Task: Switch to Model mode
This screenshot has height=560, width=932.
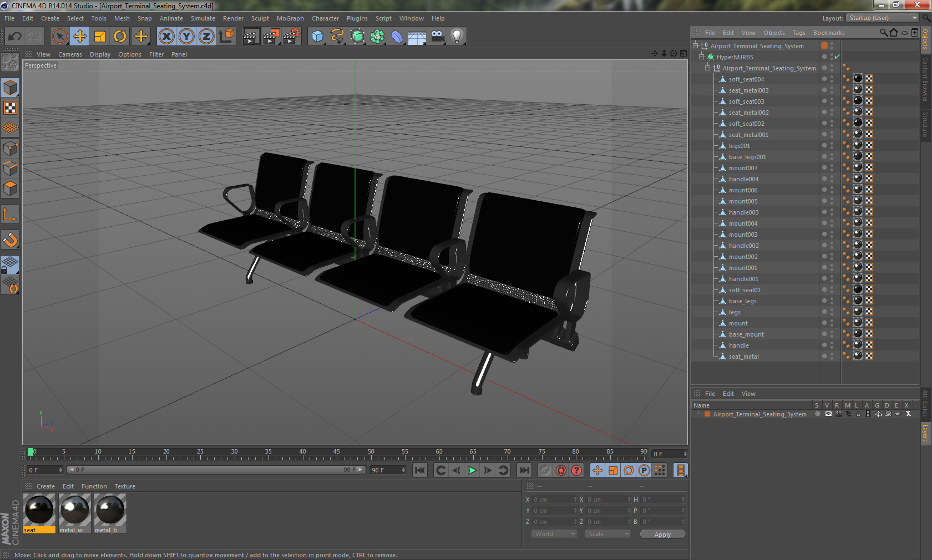Action: [10, 88]
